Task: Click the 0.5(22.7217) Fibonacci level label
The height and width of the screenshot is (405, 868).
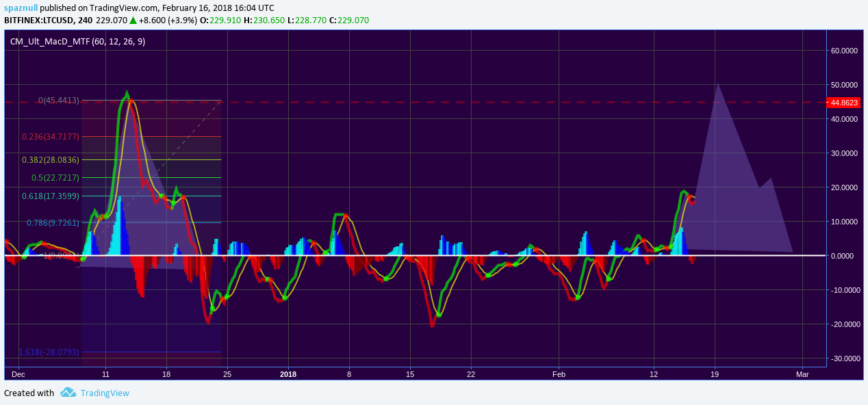Action: (x=55, y=178)
